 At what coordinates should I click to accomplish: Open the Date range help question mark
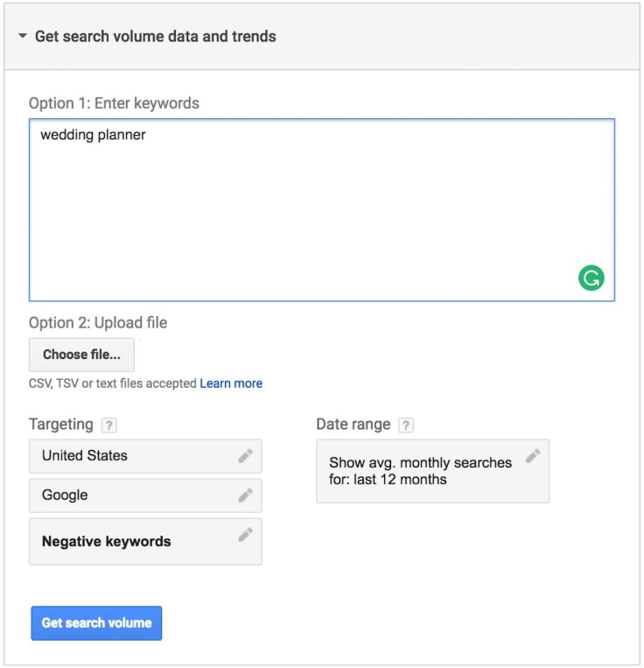406,425
